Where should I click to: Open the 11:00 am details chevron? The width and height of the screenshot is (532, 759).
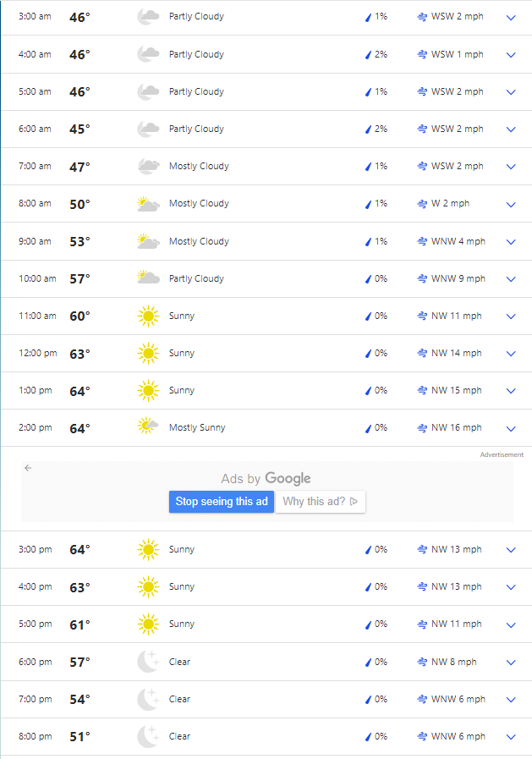[x=511, y=316]
